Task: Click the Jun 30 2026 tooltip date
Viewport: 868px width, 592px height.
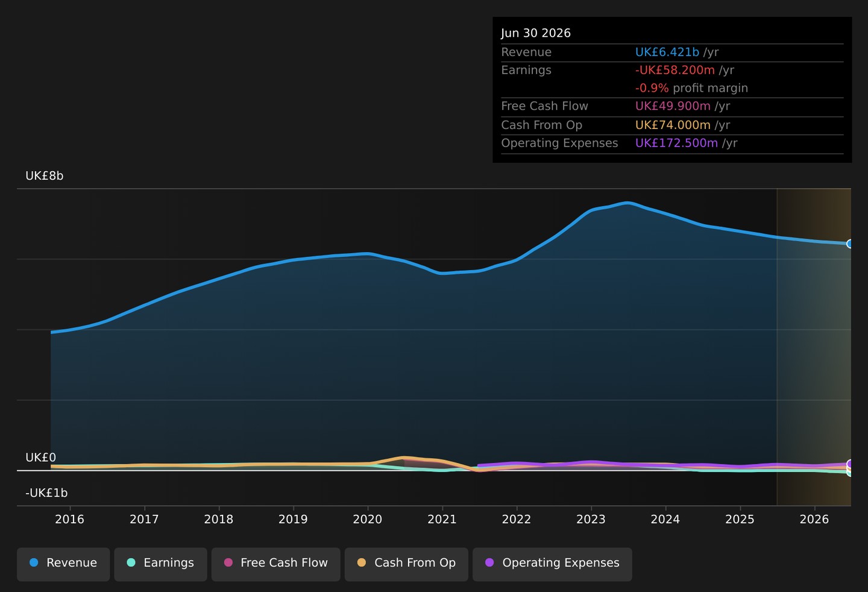Action: tap(536, 33)
